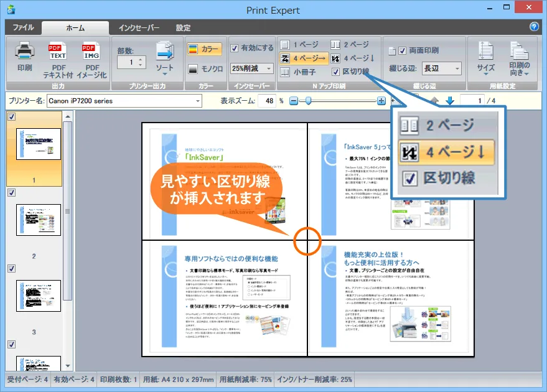Image resolution: width=547 pixels, height=392 pixels.
Task: Increase 部数 copies with up stepper
Action: (140, 60)
